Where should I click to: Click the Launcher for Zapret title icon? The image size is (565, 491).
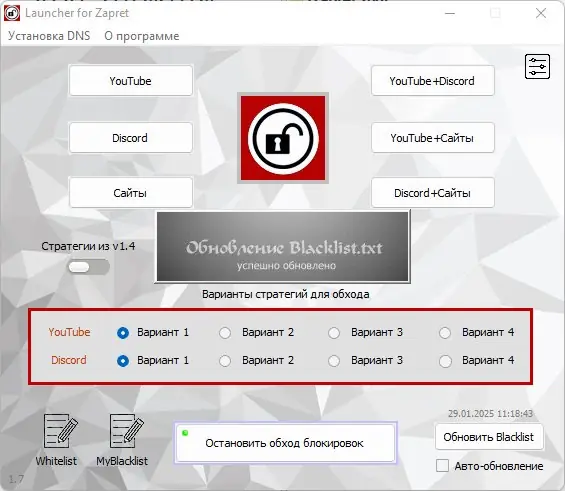[12, 13]
